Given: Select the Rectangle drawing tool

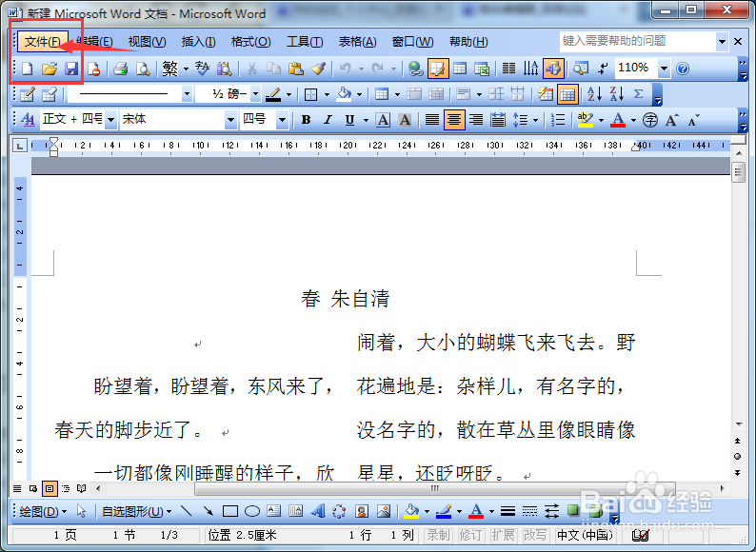Looking at the screenshot, I should [x=230, y=511].
